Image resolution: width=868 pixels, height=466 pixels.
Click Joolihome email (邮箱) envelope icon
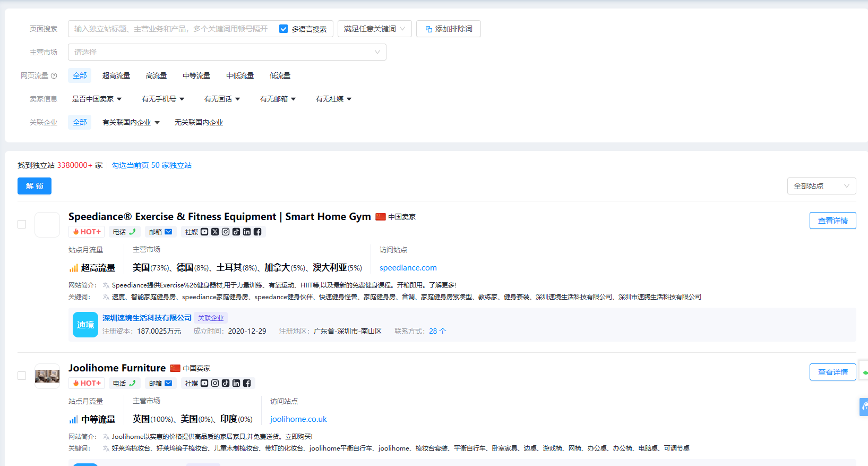coord(168,383)
